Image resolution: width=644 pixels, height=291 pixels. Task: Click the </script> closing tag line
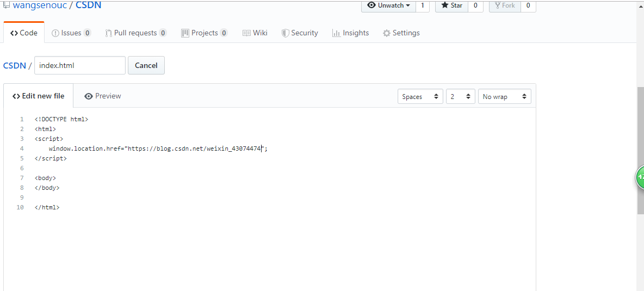pos(51,158)
